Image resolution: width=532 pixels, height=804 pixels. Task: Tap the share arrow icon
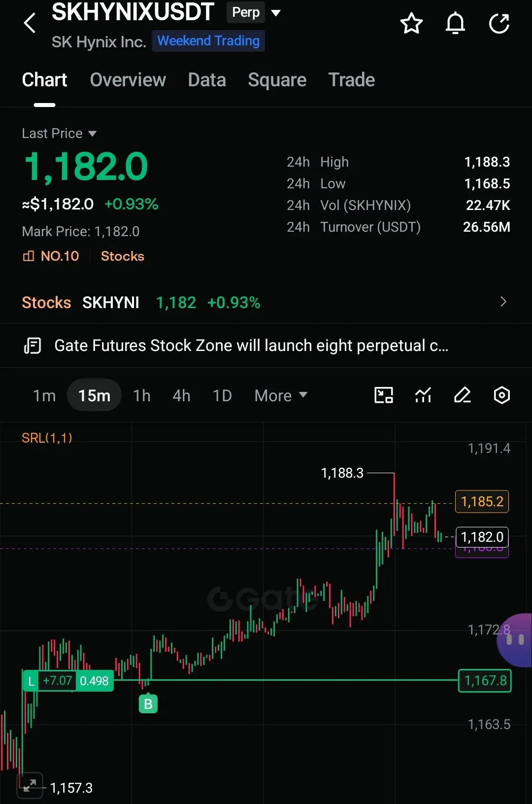(x=499, y=23)
